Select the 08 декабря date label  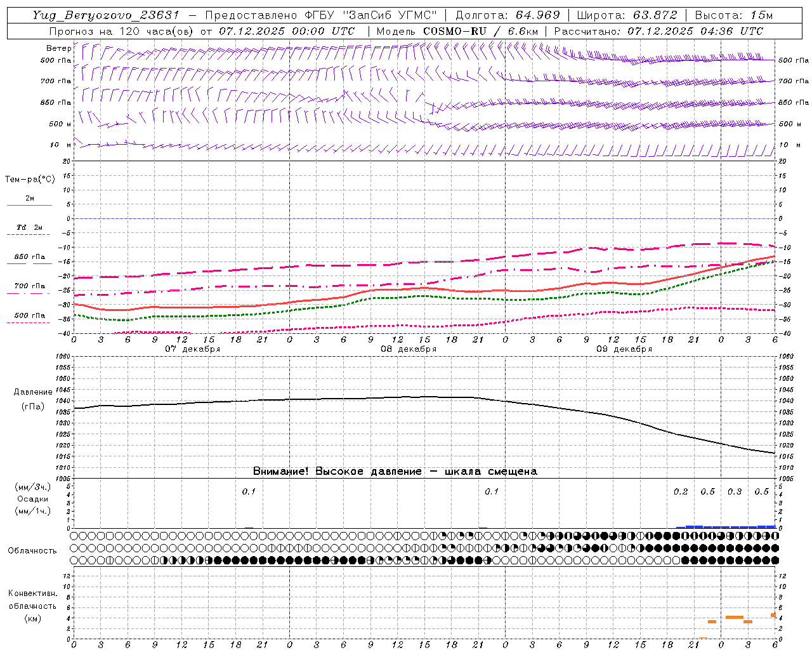[409, 349]
